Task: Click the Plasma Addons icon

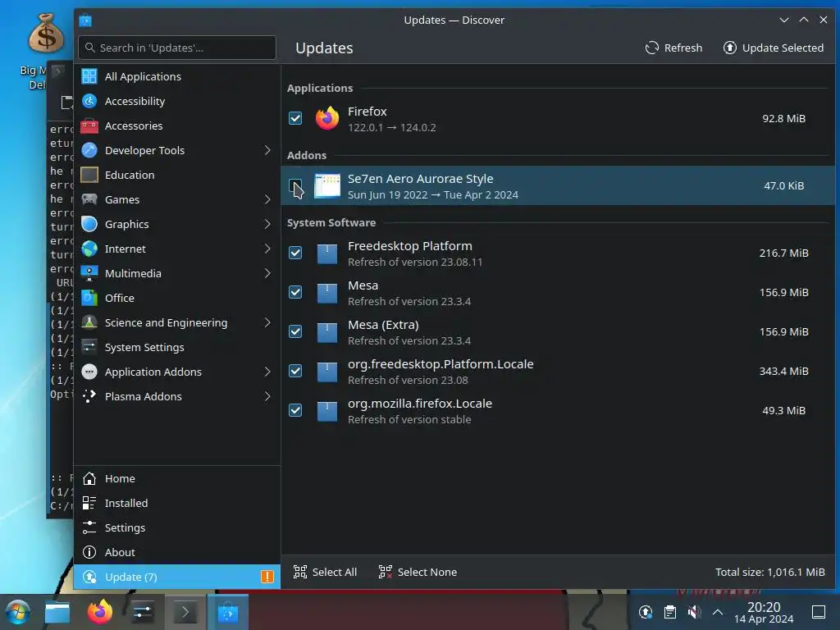Action: coord(89,396)
